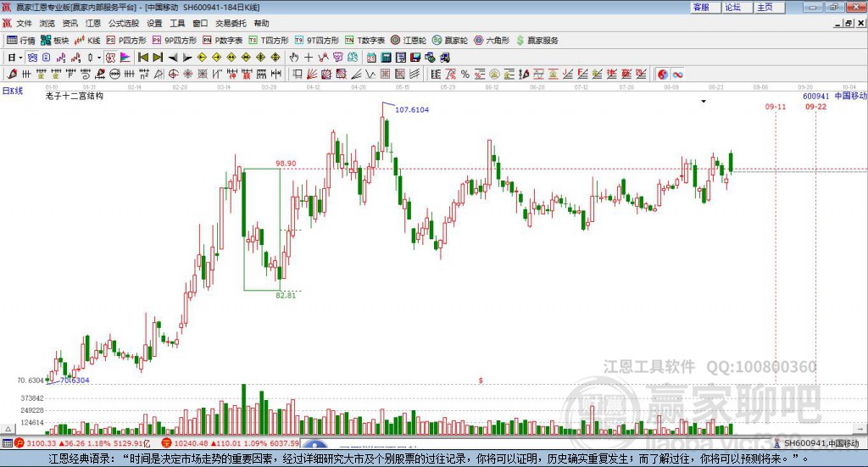Open the 六角形 hexagon tool
The width and height of the screenshot is (868, 467).
[492, 41]
